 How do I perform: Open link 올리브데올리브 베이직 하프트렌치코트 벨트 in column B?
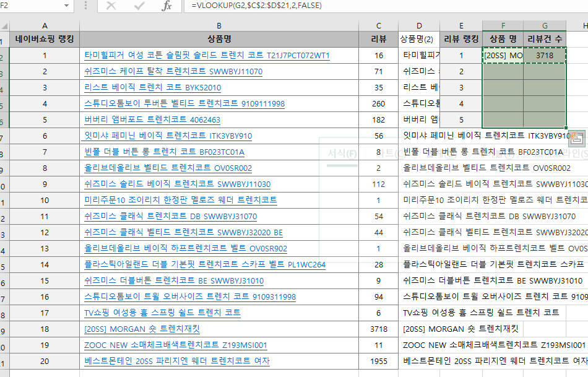click(x=186, y=248)
